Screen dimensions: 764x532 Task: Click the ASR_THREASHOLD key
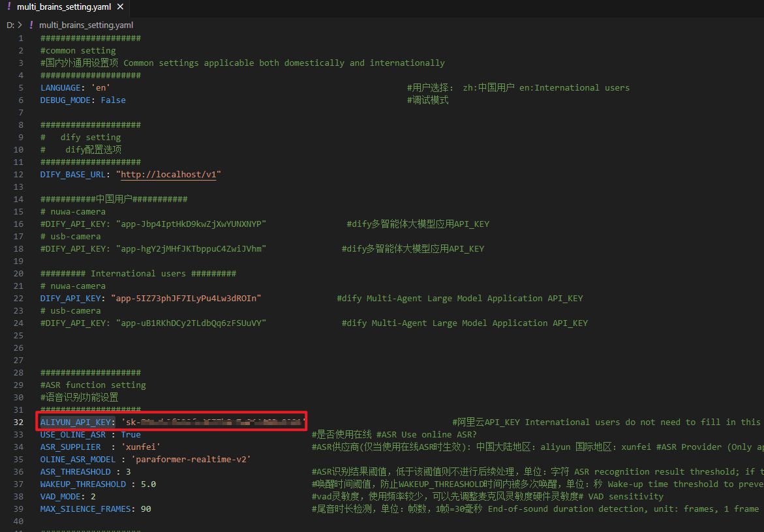tap(76, 471)
